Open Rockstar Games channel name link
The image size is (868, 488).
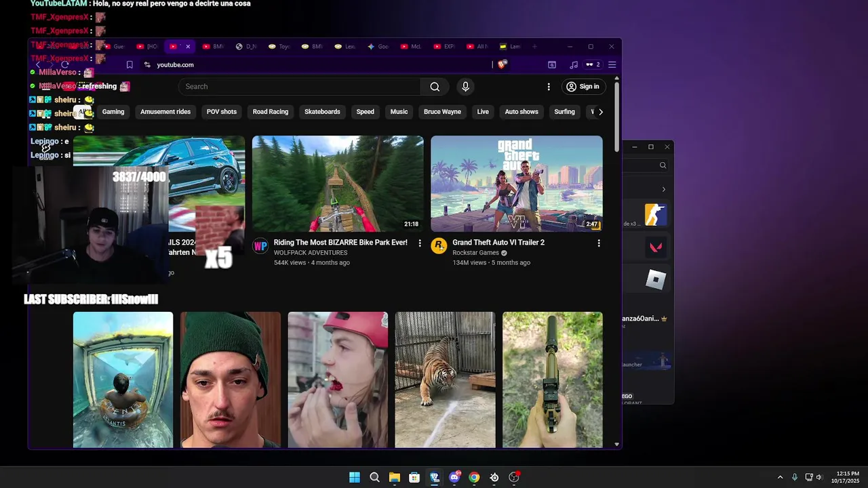[x=475, y=253]
